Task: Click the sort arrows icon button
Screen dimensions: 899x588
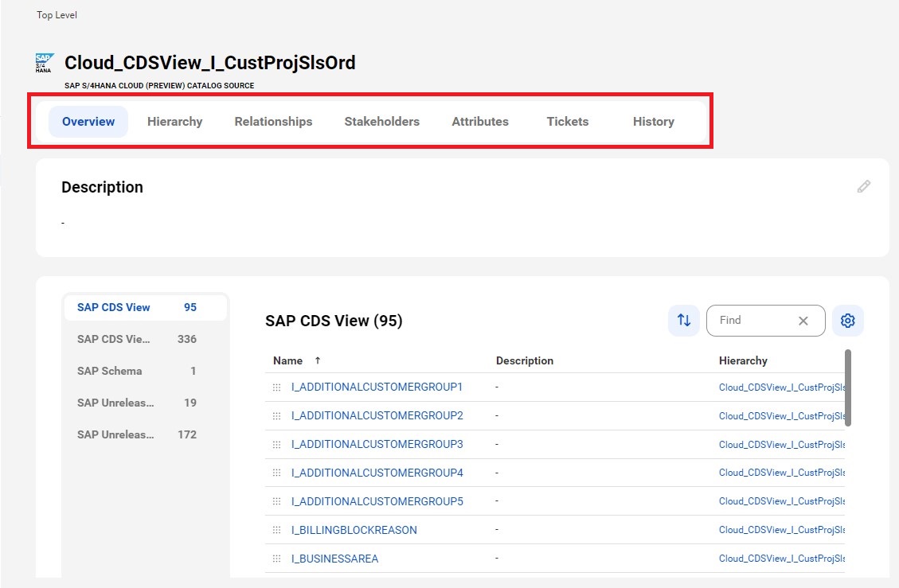Action: click(683, 321)
